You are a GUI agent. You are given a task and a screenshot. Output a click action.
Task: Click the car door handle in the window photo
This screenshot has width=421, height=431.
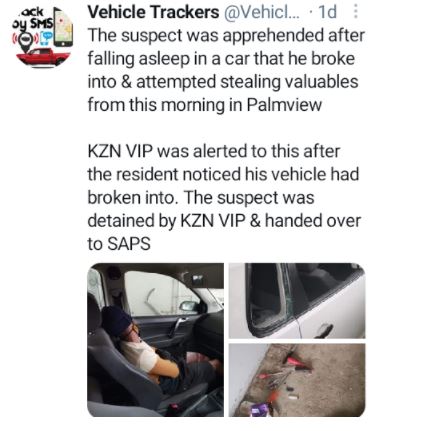point(323,331)
